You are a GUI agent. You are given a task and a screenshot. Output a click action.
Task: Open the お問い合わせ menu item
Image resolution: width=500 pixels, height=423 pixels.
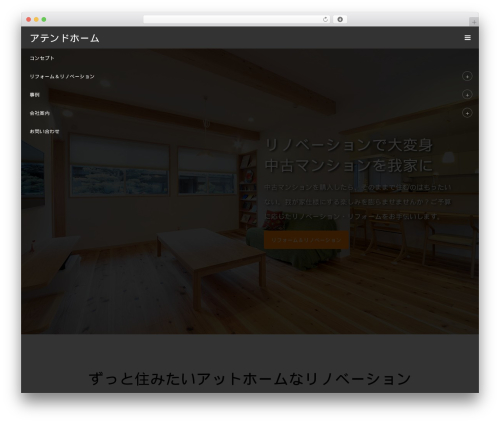pos(44,132)
